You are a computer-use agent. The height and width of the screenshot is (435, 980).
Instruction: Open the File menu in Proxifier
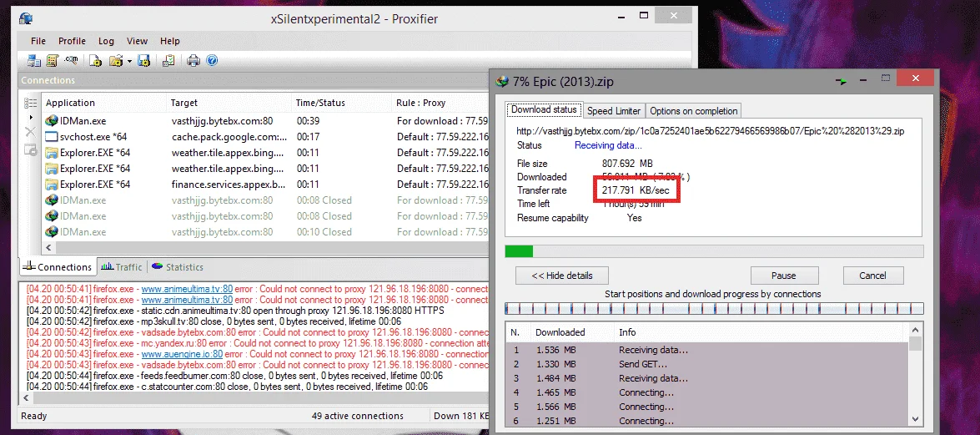[38, 41]
